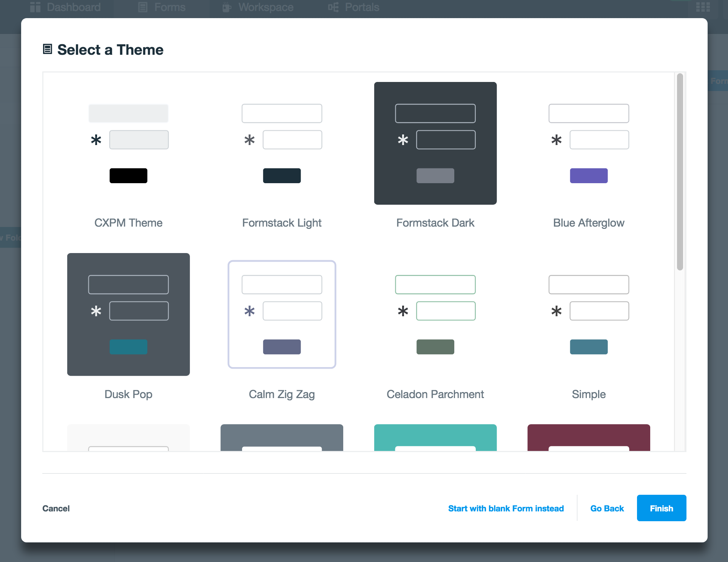728x562 pixels.
Task: Select the CXPM Theme thumbnail
Action: [128, 144]
